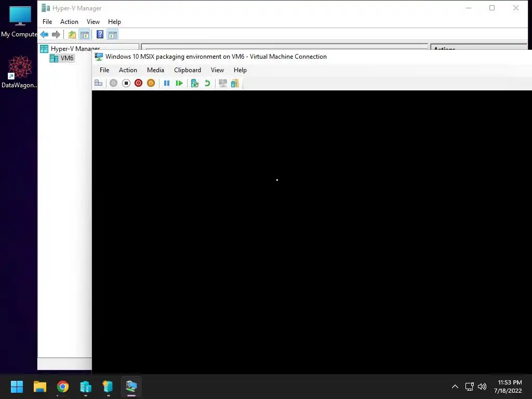Image resolution: width=532 pixels, height=399 pixels.
Task: Click the Share toolbar icon in VM Connection
Action: pyautogui.click(x=235, y=83)
